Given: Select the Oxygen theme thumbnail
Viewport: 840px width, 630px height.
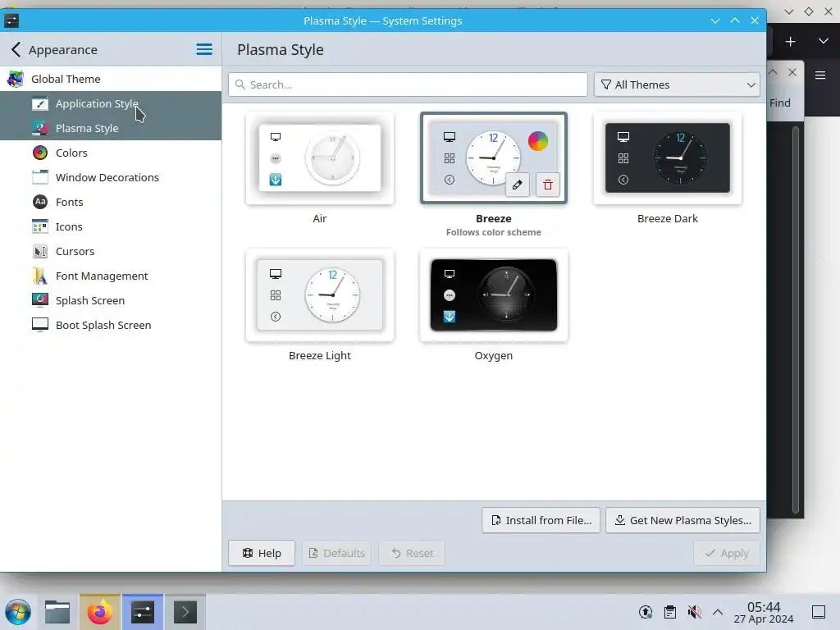Looking at the screenshot, I should (x=493, y=295).
